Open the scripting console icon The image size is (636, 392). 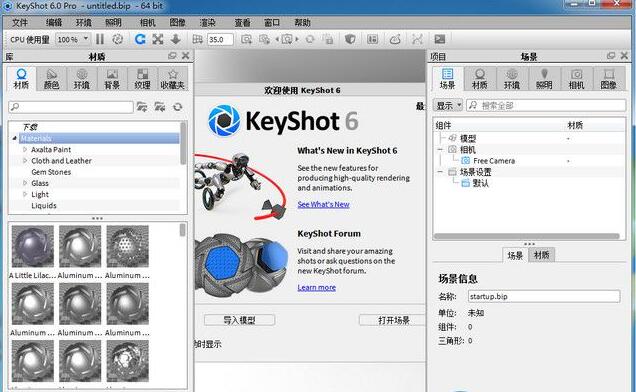coord(440,39)
